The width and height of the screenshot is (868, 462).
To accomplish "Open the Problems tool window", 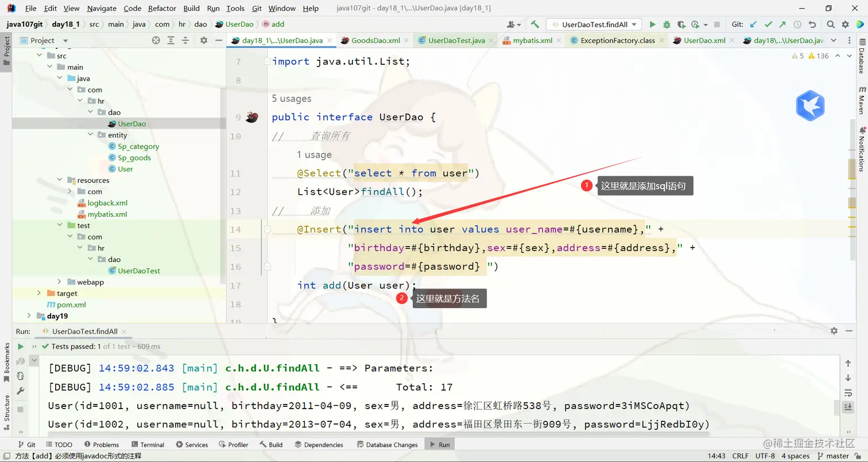I will coord(101,445).
